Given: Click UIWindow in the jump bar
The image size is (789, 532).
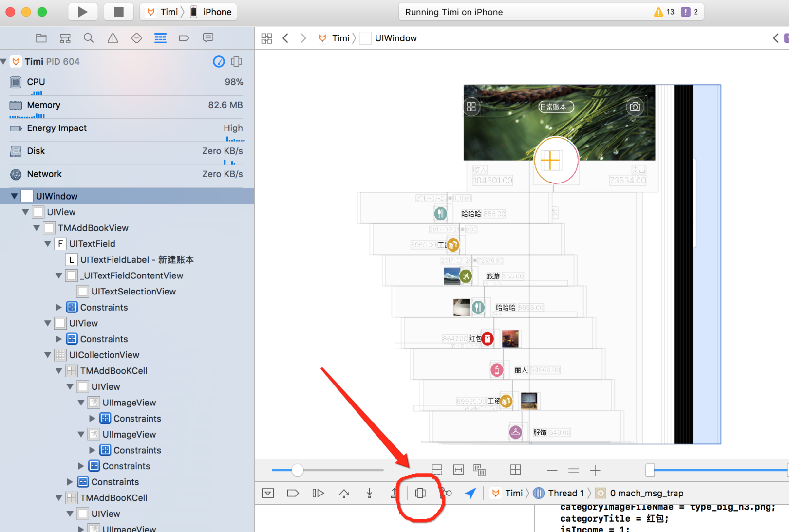Looking at the screenshot, I should coord(395,37).
